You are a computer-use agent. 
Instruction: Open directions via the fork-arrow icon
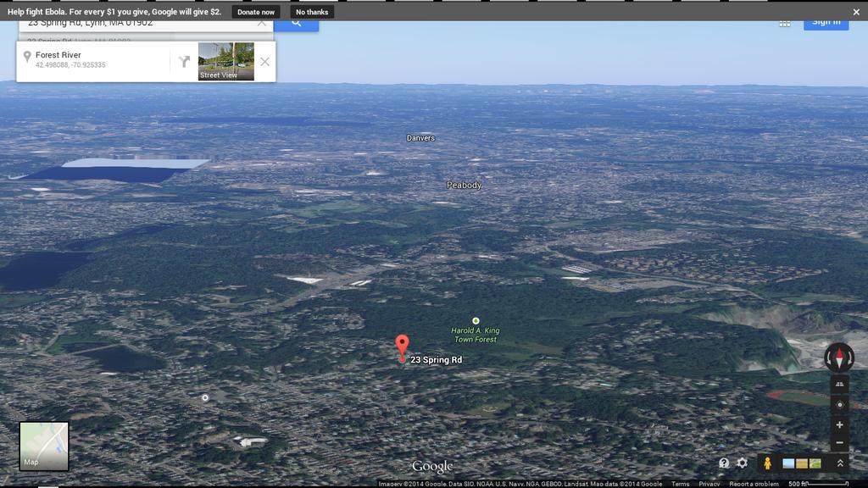(184, 62)
